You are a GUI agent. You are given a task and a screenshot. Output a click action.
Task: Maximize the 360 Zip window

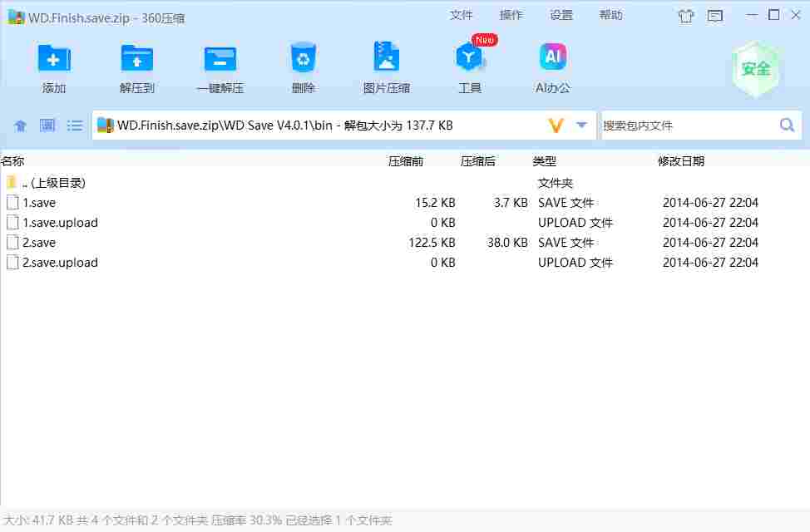tap(774, 15)
